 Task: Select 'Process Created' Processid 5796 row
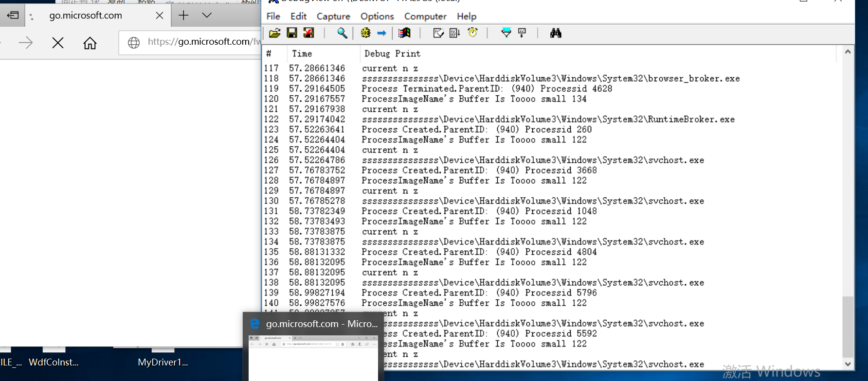pyautogui.click(x=550, y=293)
